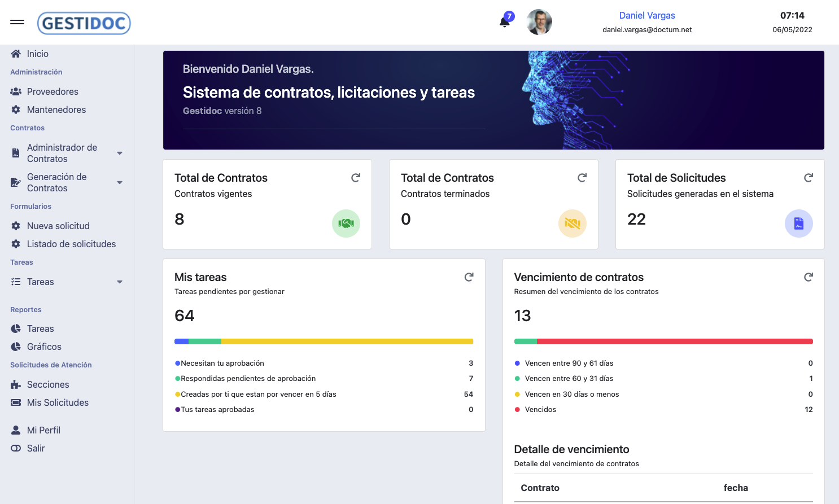Expand the Tareas sidebar menu
The height and width of the screenshot is (504, 839).
click(119, 282)
